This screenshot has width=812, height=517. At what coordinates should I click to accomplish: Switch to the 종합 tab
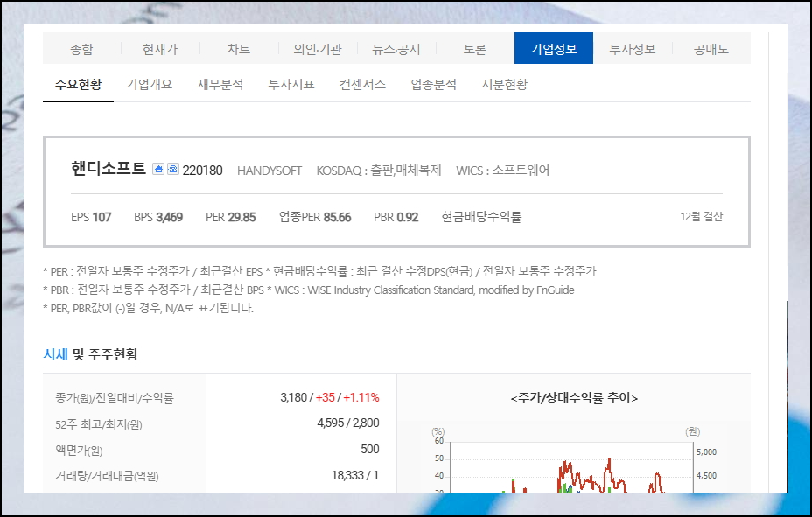click(x=82, y=49)
